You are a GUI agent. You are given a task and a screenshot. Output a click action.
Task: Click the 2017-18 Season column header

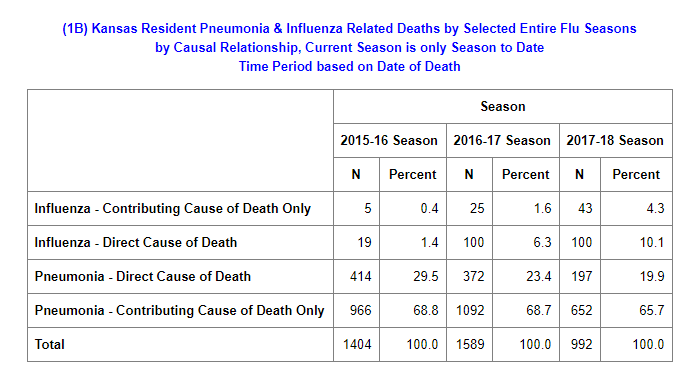pos(616,140)
